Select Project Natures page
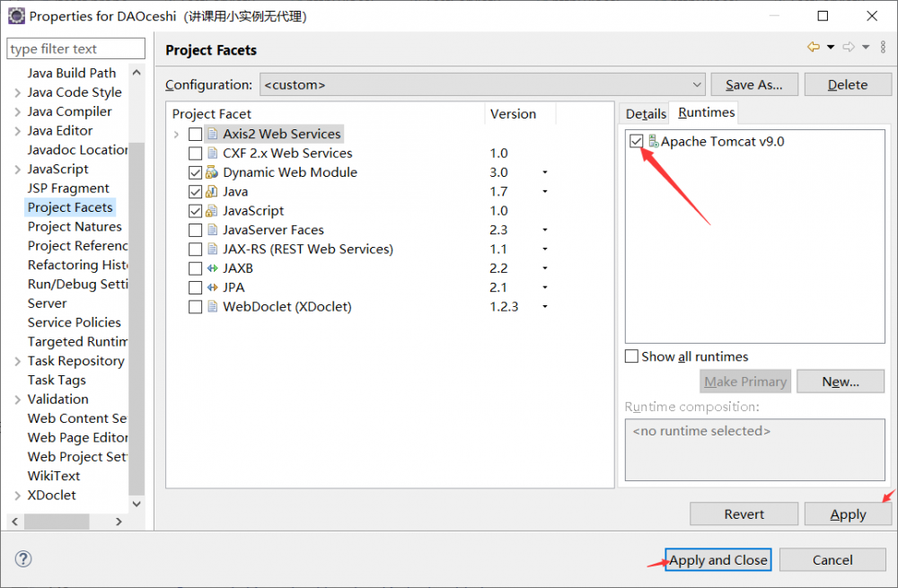898x588 pixels. click(75, 227)
